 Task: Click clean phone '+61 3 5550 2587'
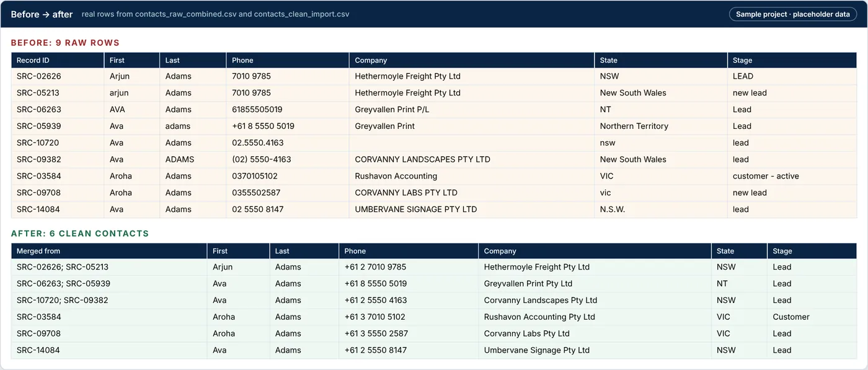pos(409,334)
